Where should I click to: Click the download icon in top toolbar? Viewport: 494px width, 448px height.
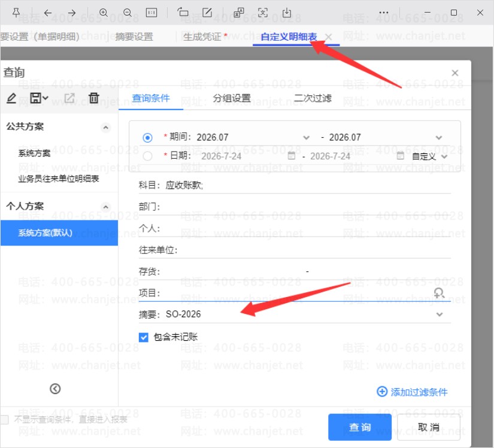click(x=287, y=13)
